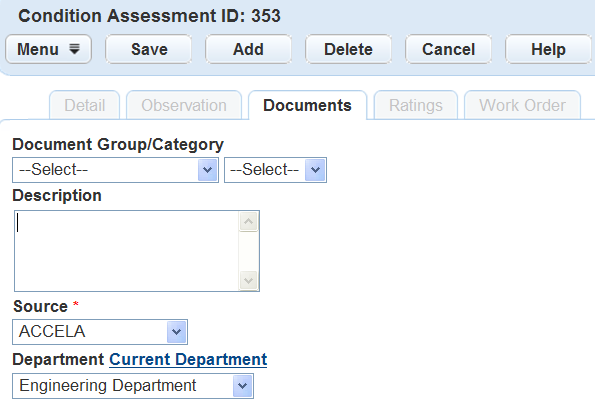Switch to the Observation tab
This screenshot has height=406, width=595.
coord(184,105)
